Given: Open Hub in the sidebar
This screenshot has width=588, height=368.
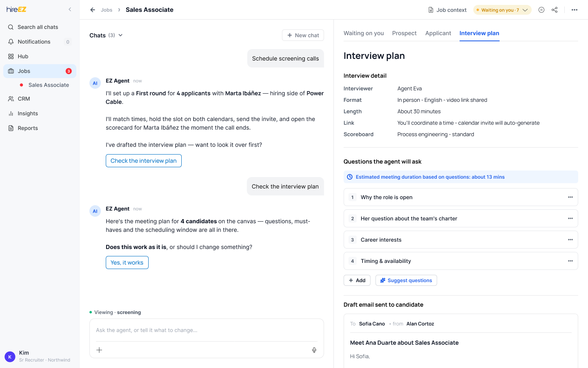Looking at the screenshot, I should [40, 56].
